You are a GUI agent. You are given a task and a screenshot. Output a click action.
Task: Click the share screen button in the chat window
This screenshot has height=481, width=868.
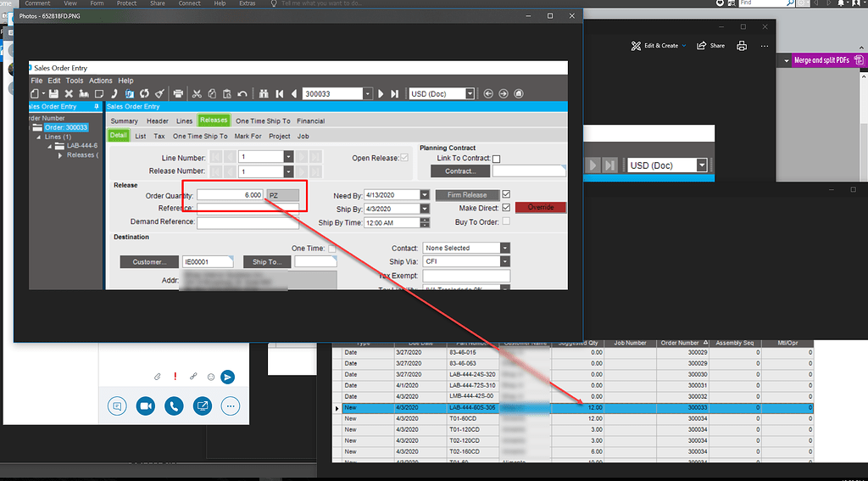coord(203,406)
